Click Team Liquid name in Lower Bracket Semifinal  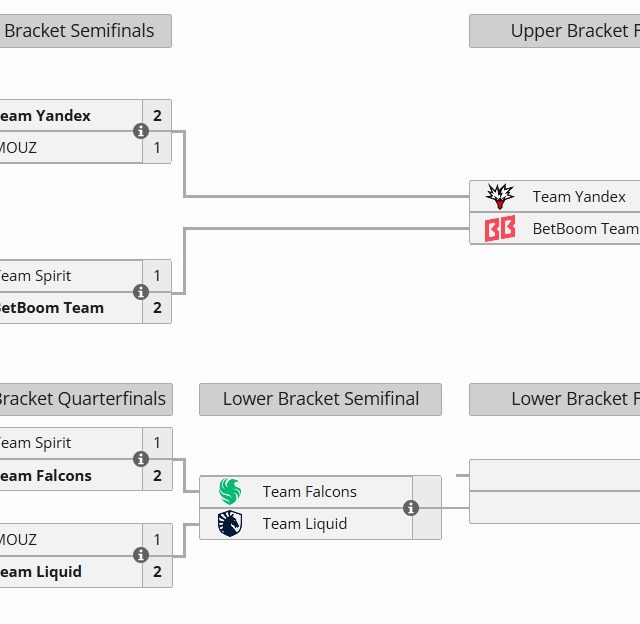point(305,524)
